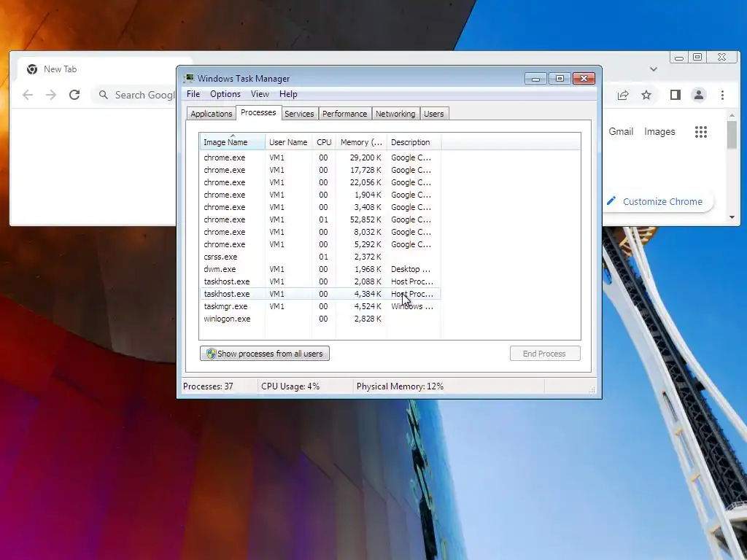
Task: Sort by Memory column header
Action: (x=361, y=142)
